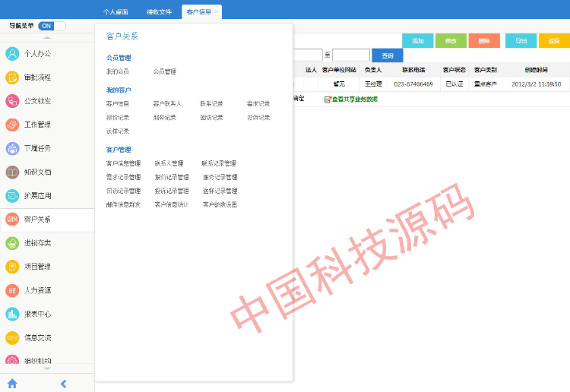Collapse sidebar with the left chevron

[63, 384]
